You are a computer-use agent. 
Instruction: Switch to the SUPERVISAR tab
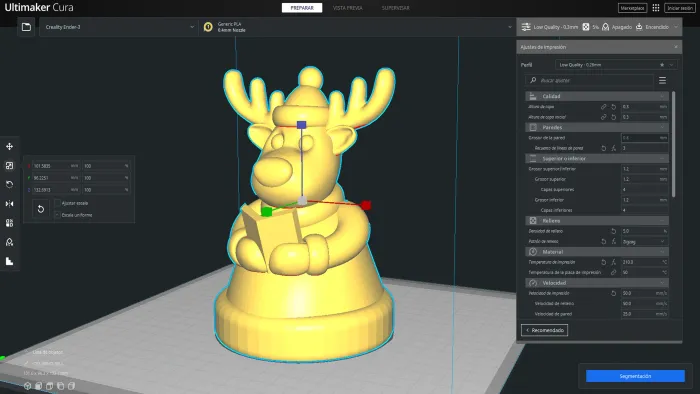[396, 8]
